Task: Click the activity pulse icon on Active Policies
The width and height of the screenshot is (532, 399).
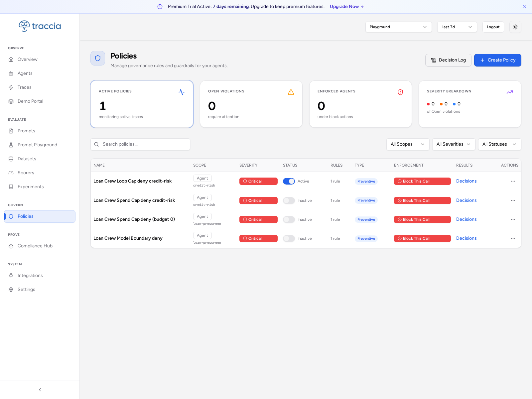Action: click(x=182, y=92)
